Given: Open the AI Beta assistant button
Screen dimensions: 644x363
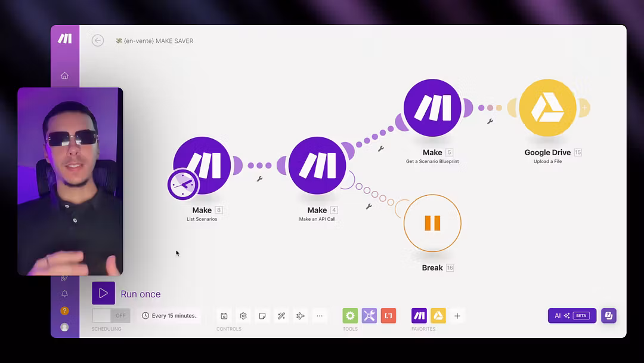Looking at the screenshot, I should pos(572,316).
